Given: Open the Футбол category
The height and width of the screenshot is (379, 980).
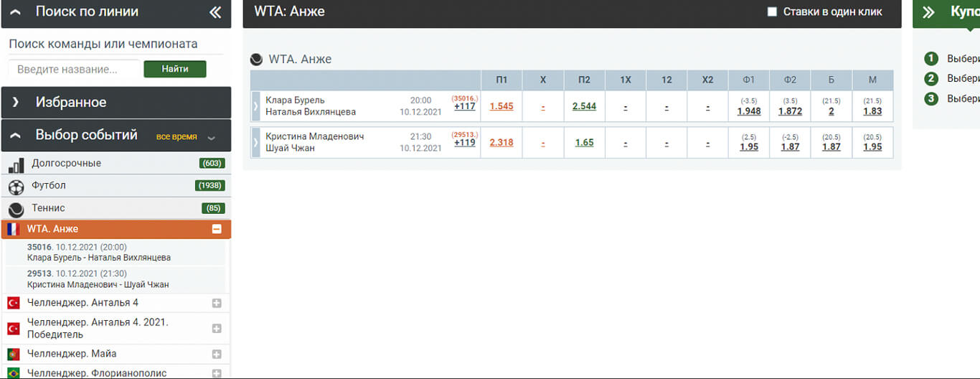Looking at the screenshot, I should (x=116, y=186).
